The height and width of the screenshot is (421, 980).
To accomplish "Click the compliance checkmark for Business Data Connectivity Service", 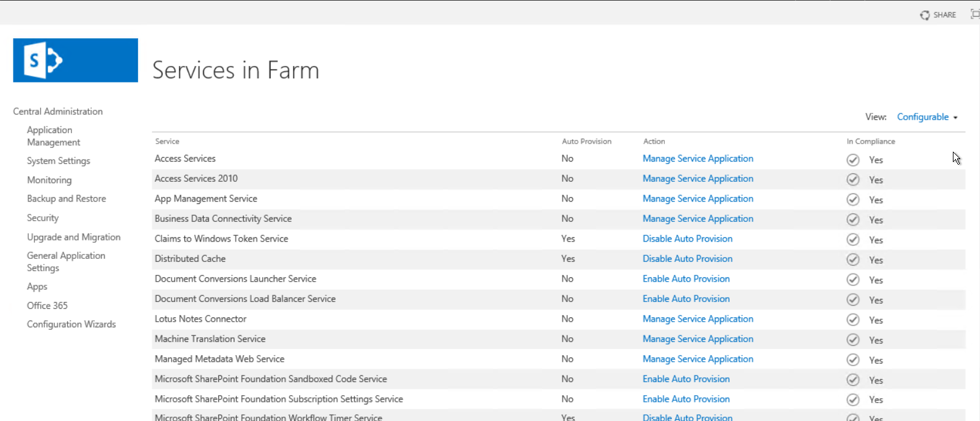I will [853, 219].
